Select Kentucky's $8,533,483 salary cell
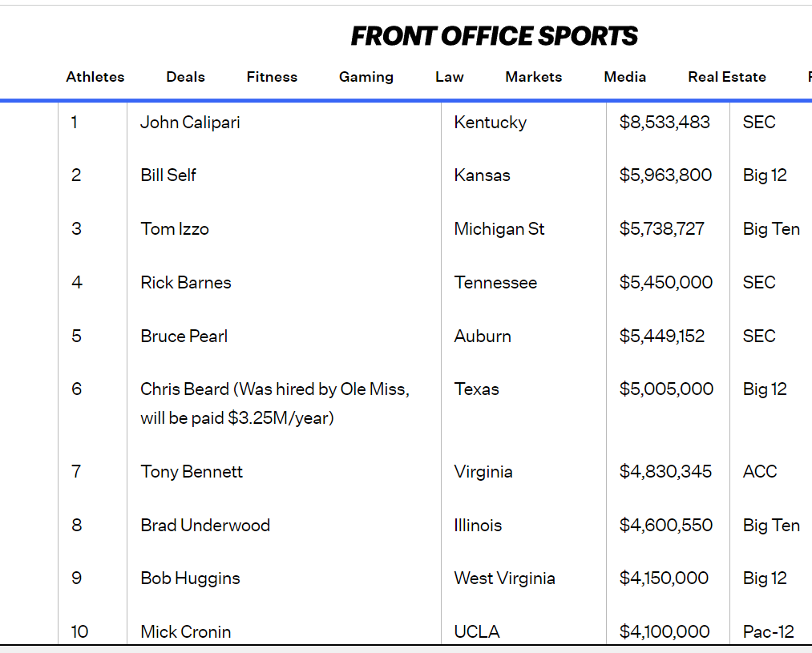The height and width of the screenshot is (653, 812). point(665,122)
